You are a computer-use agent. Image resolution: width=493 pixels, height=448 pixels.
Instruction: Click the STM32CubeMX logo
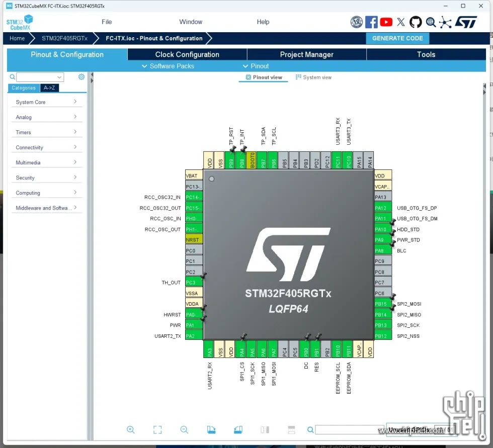(x=20, y=23)
